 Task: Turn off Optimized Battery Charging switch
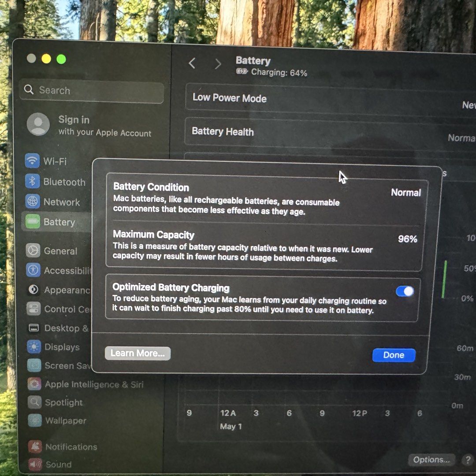pos(405,291)
